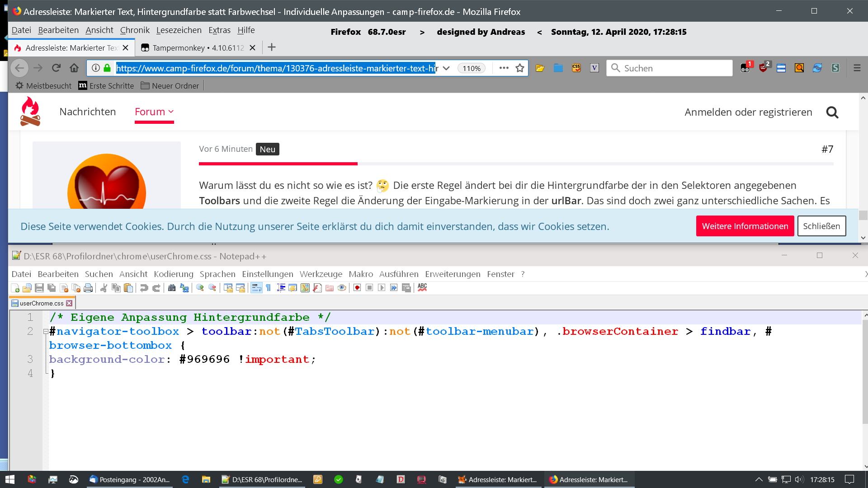Open the Kodierung menu in Notepad++
The width and height of the screenshot is (868, 488).
pos(173,274)
